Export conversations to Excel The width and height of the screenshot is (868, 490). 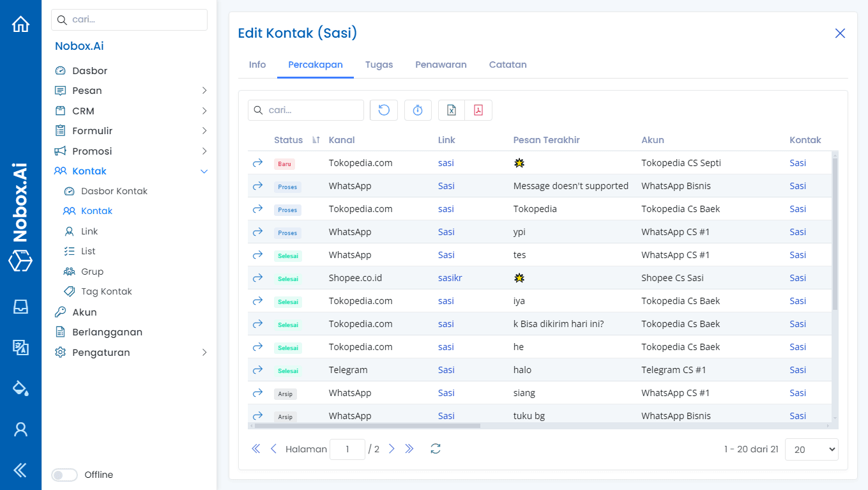click(x=451, y=110)
